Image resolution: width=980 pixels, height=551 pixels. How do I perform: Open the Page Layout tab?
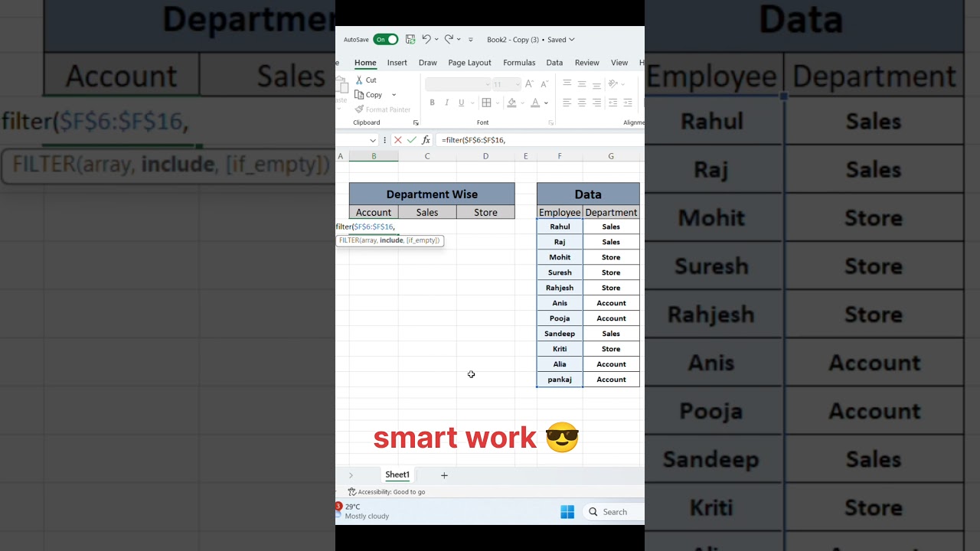tap(469, 63)
